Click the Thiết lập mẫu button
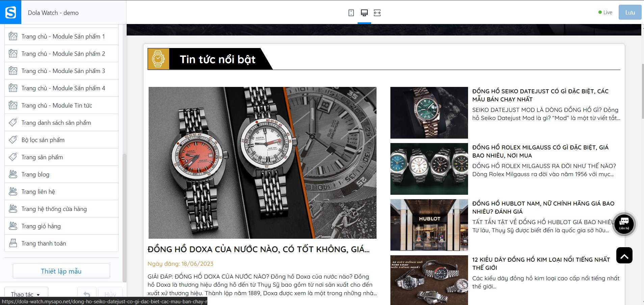The width and height of the screenshot is (644, 305). click(x=61, y=271)
